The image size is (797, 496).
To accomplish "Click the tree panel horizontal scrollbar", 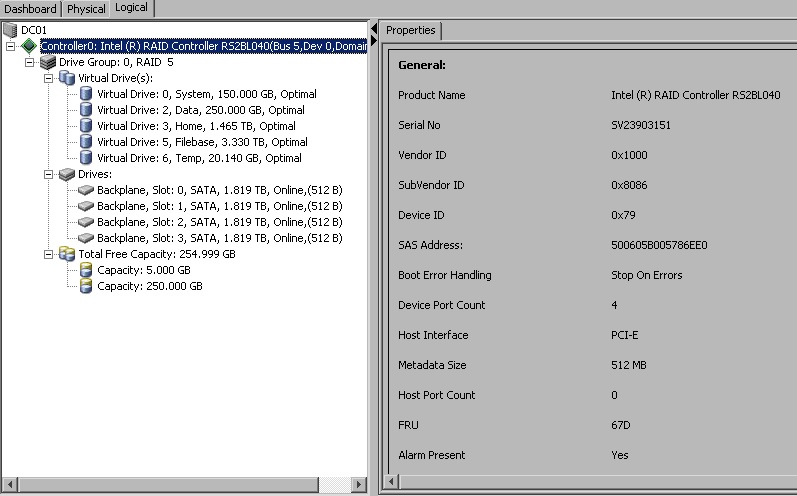I will pyautogui.click(x=180, y=486).
